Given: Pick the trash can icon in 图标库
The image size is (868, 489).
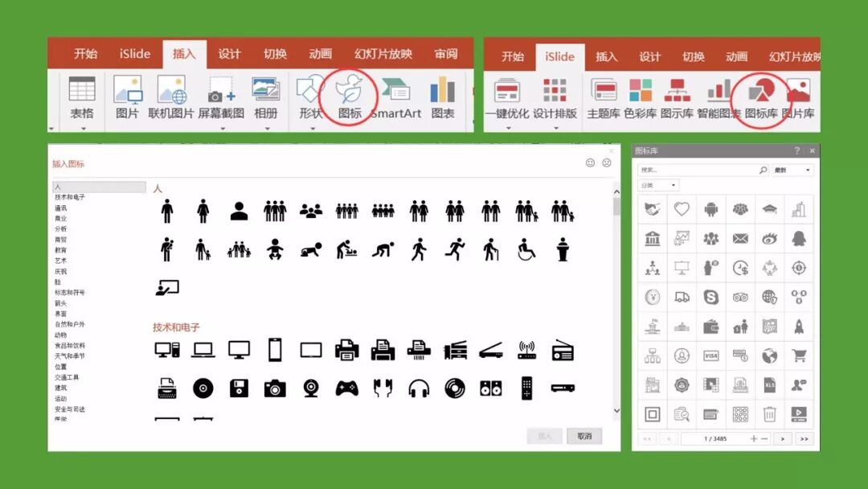Looking at the screenshot, I should (769, 413).
